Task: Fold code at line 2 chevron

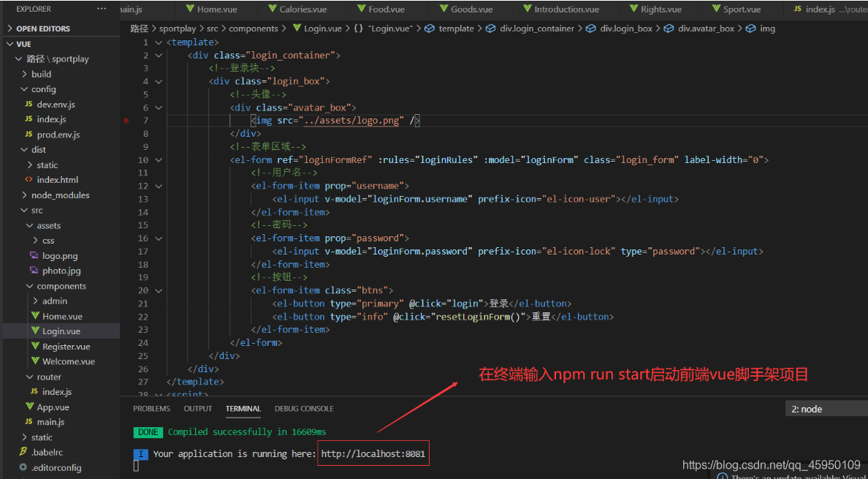Action: [159, 56]
